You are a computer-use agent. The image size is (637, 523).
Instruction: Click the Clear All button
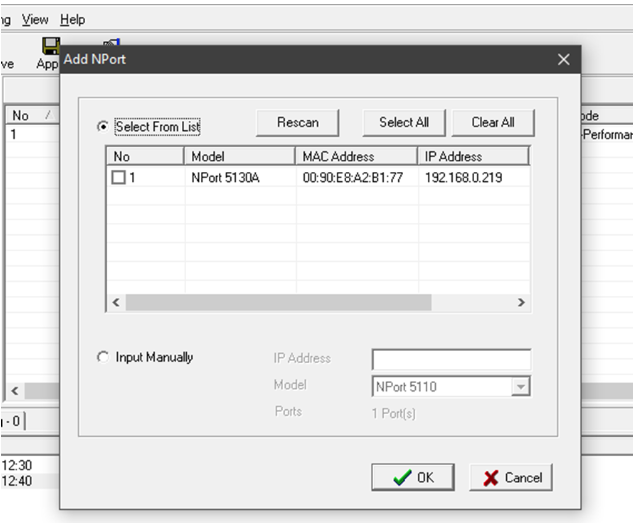click(493, 122)
